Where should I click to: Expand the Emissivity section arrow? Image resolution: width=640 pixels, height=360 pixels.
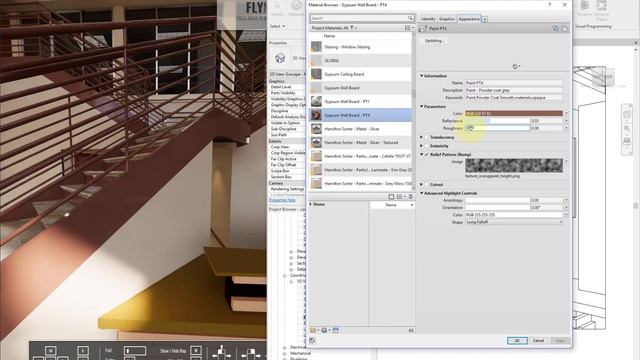coord(422,146)
